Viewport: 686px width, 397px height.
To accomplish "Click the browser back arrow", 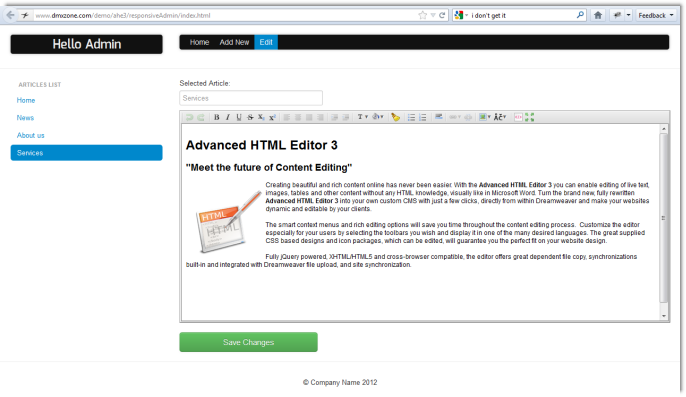I will coord(10,15).
